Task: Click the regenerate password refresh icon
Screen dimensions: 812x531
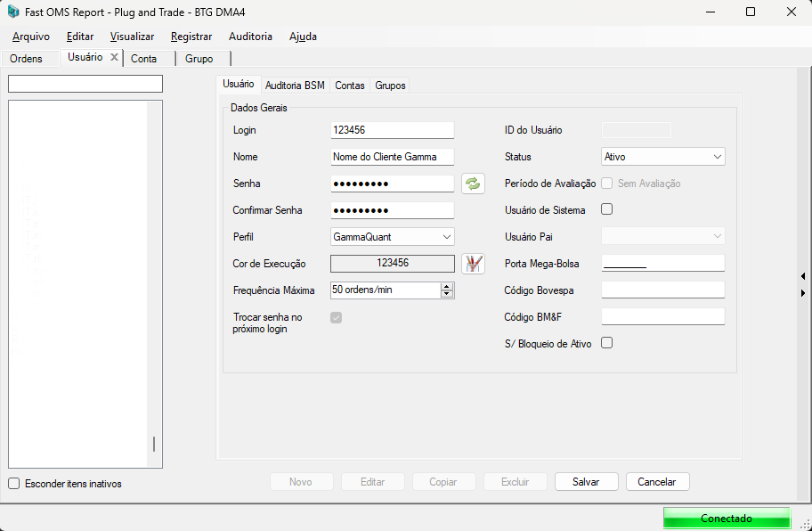Action: coord(473,184)
